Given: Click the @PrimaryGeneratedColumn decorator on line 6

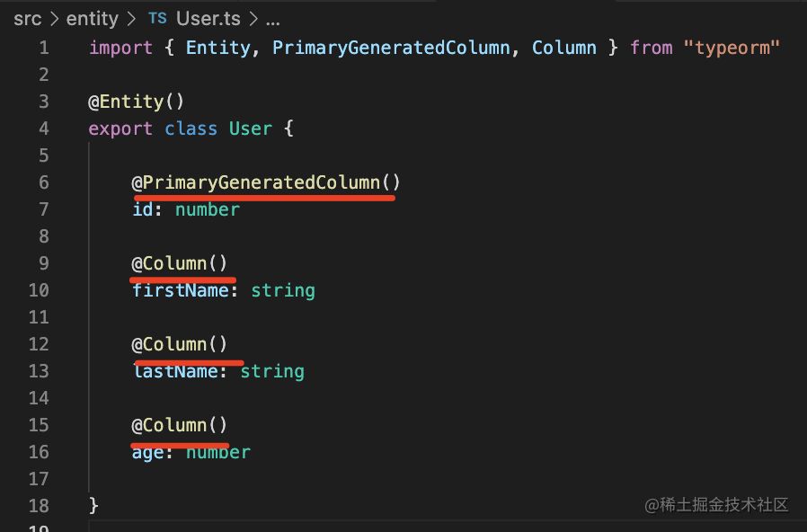Looking at the screenshot, I should click(x=266, y=182).
